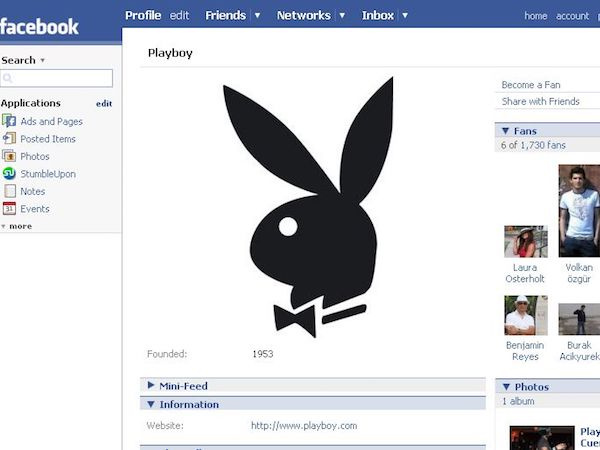Open the photo album thumbnail

[542, 438]
